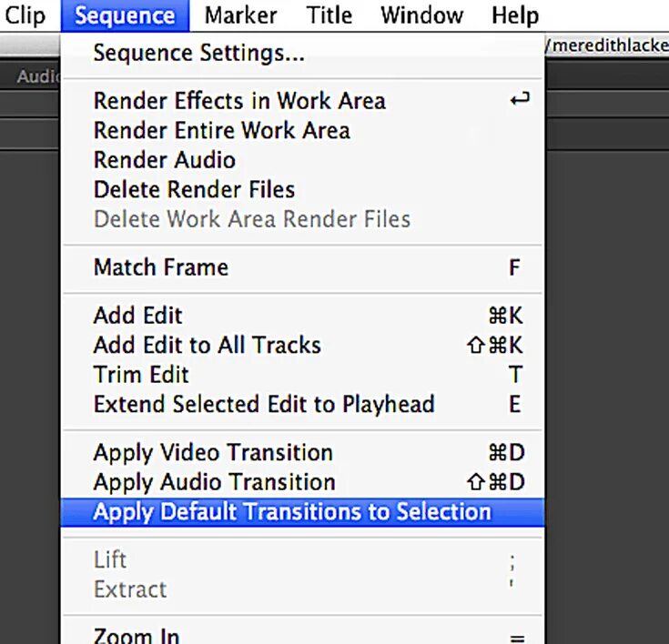Select Add Edit to All Tracks
The width and height of the screenshot is (669, 644).
[207, 346]
